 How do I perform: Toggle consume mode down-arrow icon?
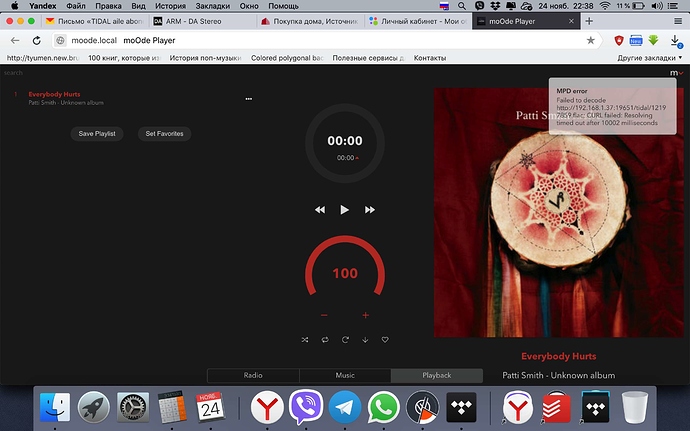[365, 339]
